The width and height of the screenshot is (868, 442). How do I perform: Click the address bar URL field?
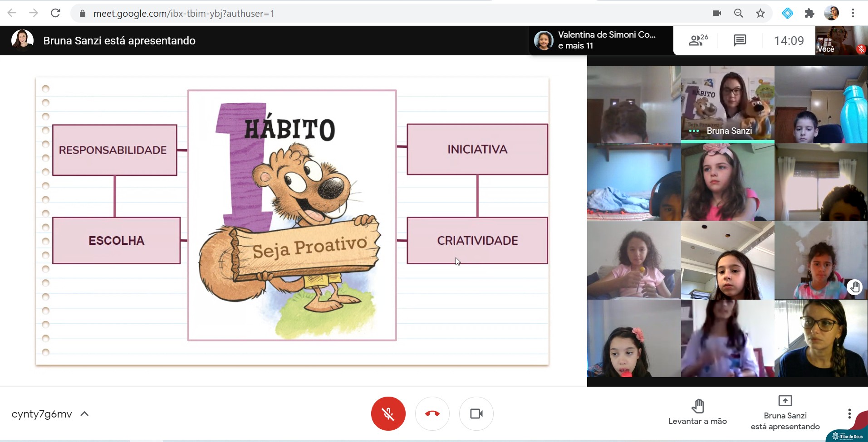[x=363, y=13]
